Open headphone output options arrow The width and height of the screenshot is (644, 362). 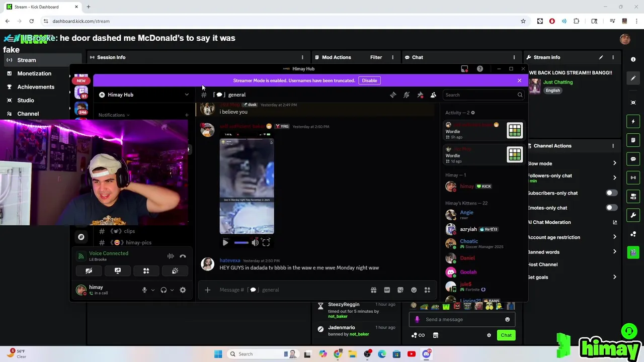172,290
